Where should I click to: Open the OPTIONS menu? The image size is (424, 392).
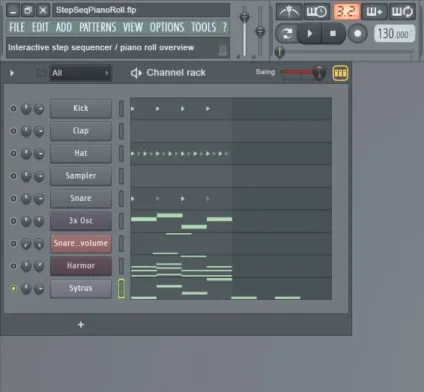click(167, 27)
